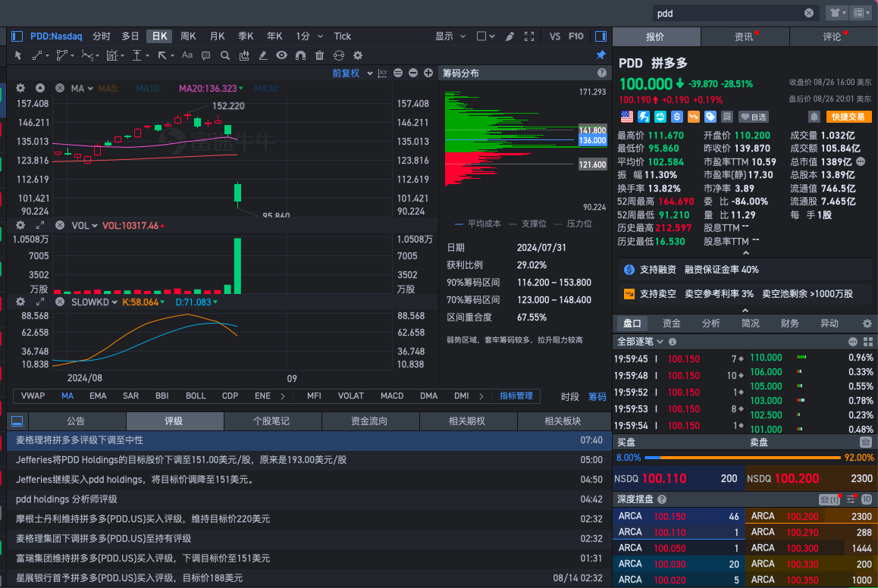Open the F10 company info button
Image resolution: width=878 pixels, height=588 pixels.
(x=575, y=36)
